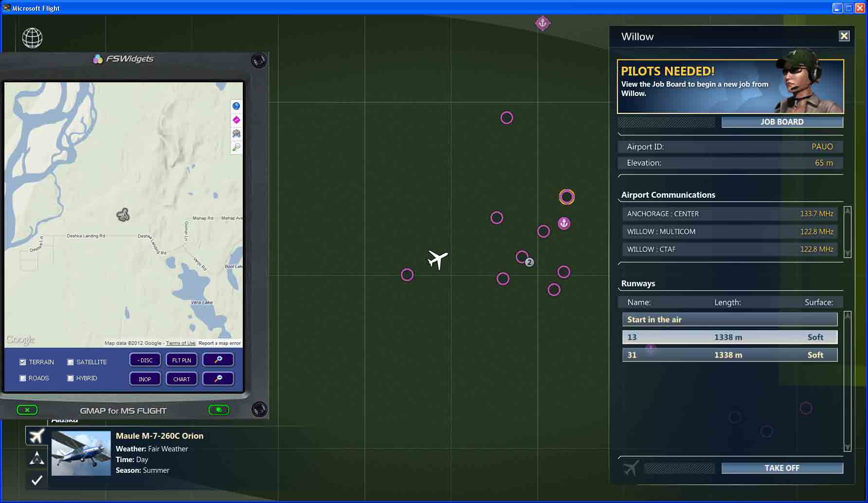Image resolution: width=868 pixels, height=503 pixels.
Task: Click the blue globe icon in GMAP
Action: (x=236, y=106)
